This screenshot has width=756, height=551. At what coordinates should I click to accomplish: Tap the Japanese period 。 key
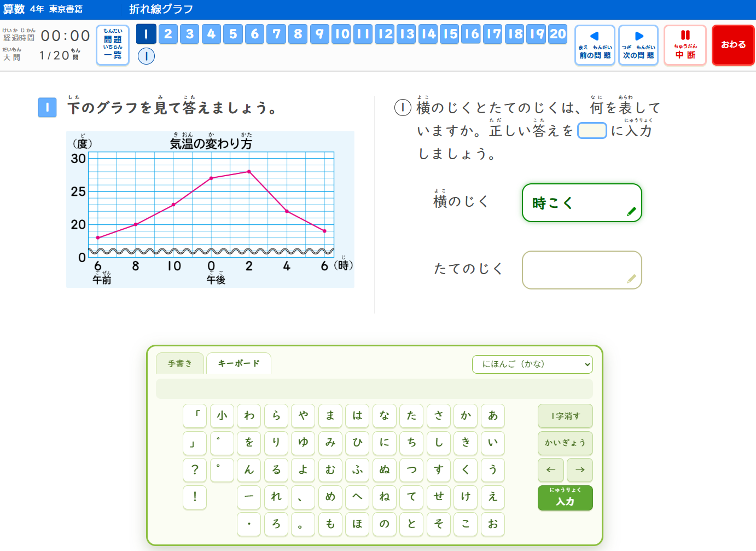coord(303,524)
